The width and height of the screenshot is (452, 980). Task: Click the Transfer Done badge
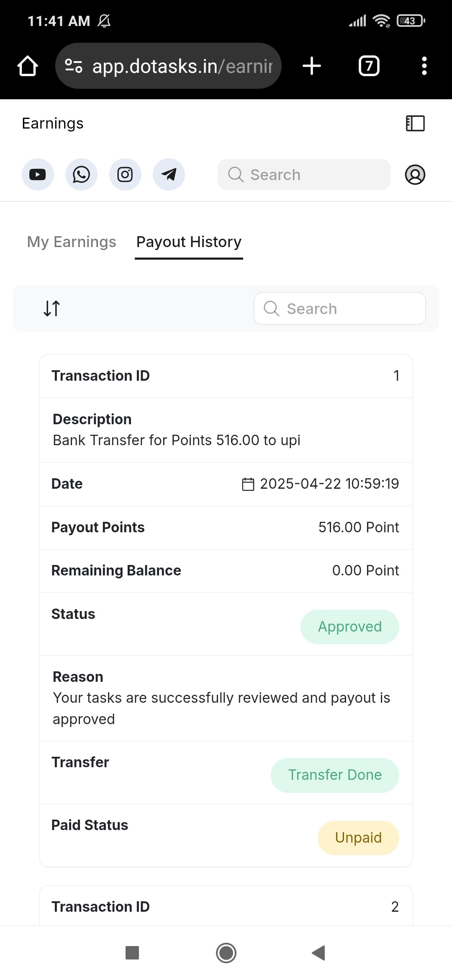(335, 775)
